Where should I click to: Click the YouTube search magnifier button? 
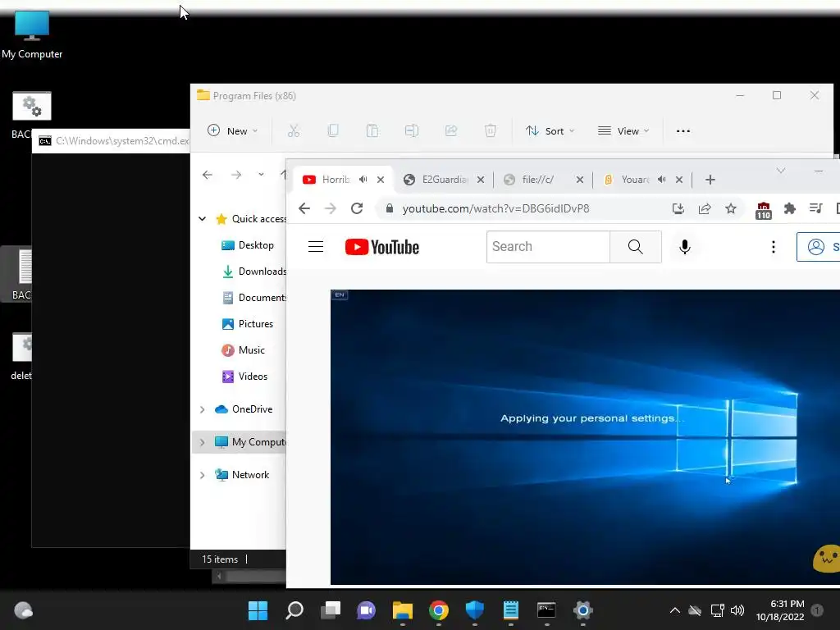pos(636,246)
